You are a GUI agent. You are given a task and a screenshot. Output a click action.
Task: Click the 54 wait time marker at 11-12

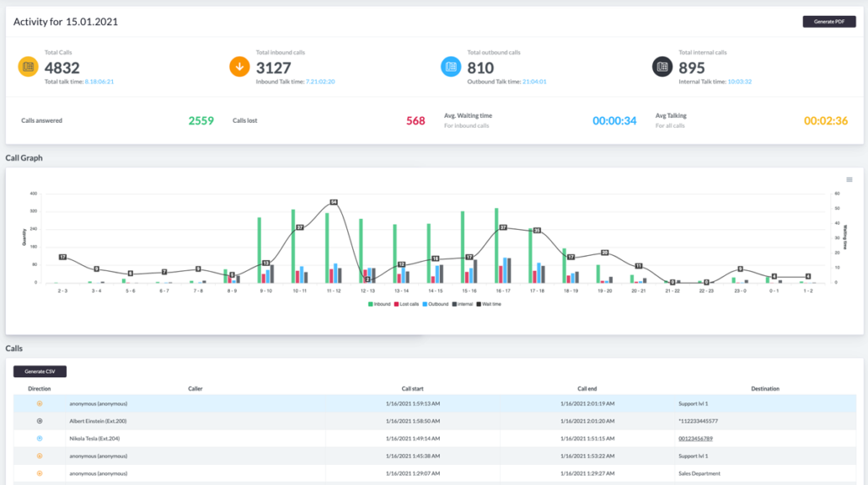333,202
